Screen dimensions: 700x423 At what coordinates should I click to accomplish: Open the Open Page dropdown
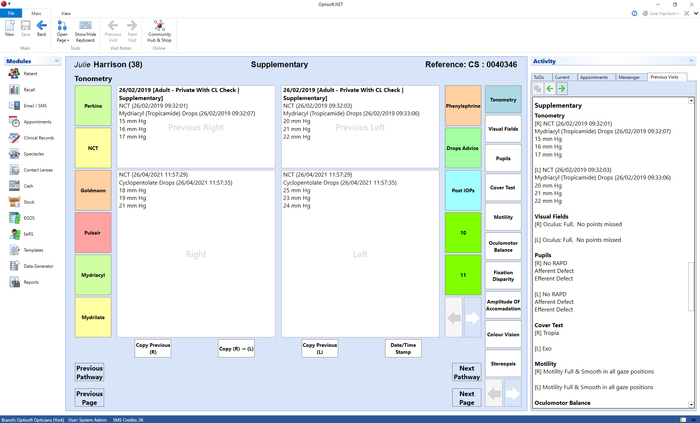tap(62, 31)
